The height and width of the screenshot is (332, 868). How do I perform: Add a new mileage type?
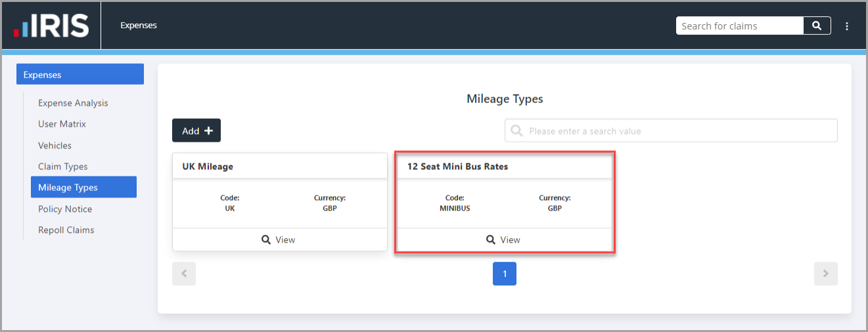196,131
